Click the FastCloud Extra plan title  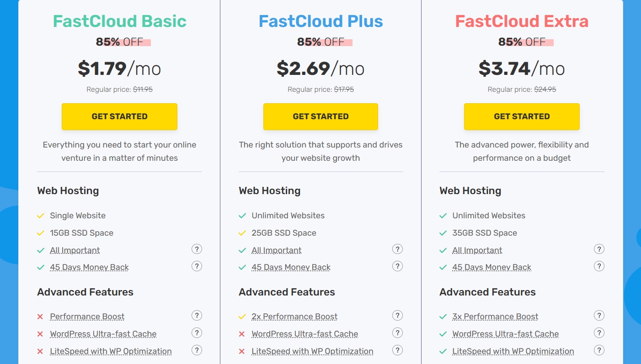coord(522,21)
